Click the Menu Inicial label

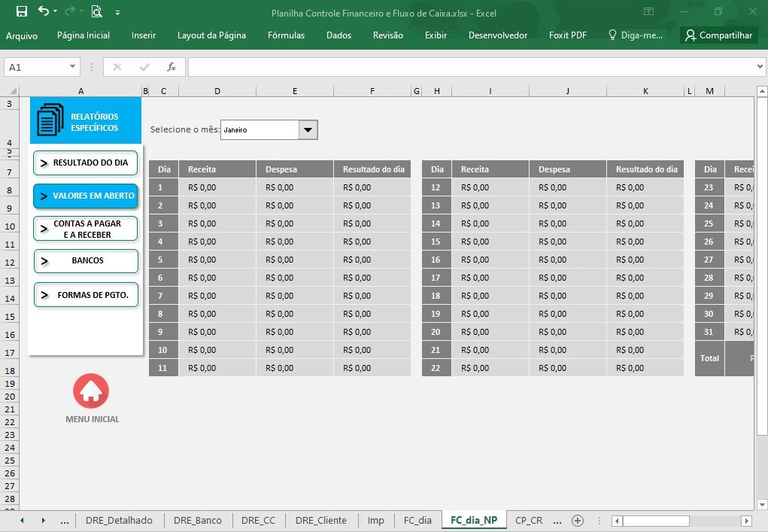(x=92, y=419)
